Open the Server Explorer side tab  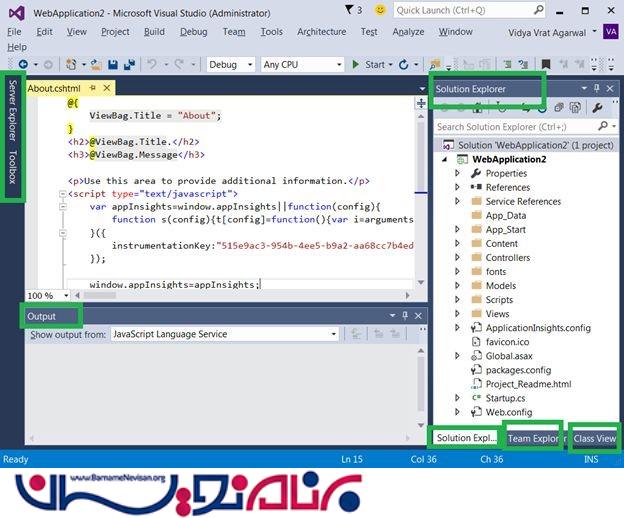12,110
